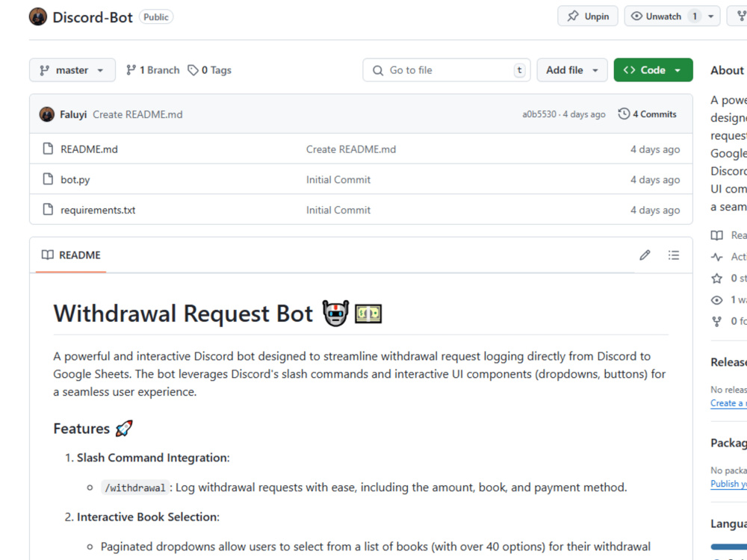Click the README.md row's 4 days ago timestamp
This screenshot has width=747, height=560.
(655, 149)
